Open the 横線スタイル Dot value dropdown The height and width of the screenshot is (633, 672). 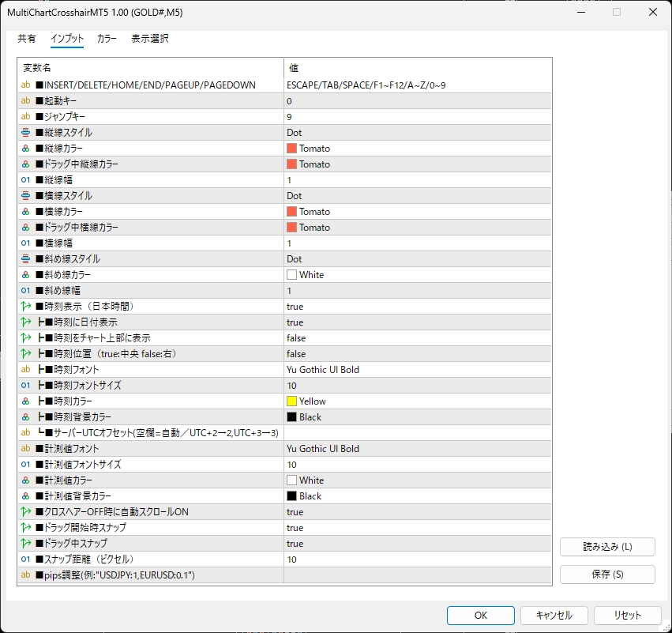tap(417, 196)
